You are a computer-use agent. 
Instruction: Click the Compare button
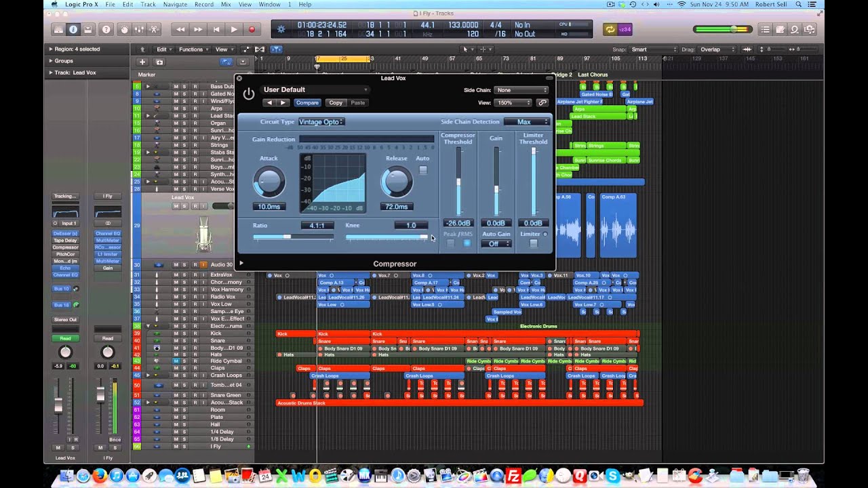pos(307,102)
